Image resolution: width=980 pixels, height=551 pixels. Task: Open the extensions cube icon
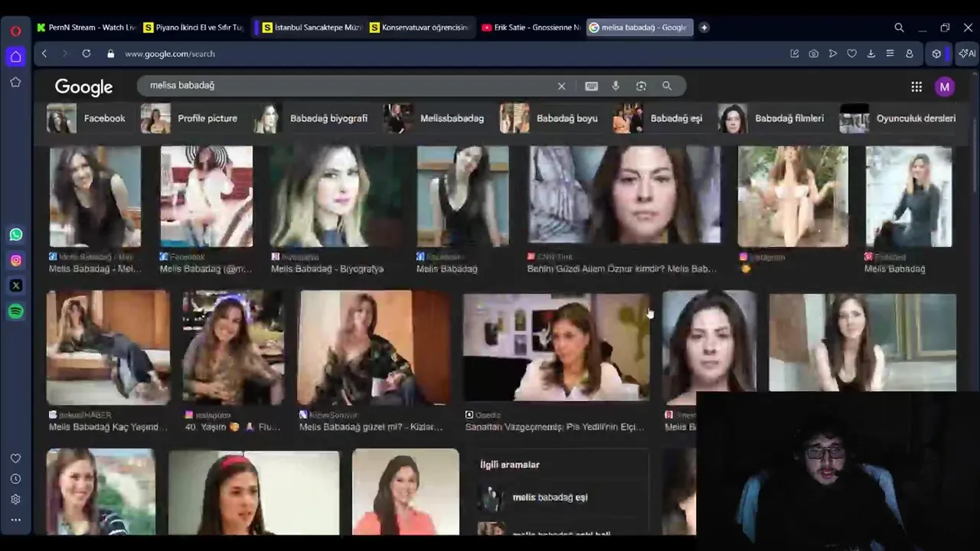[936, 54]
